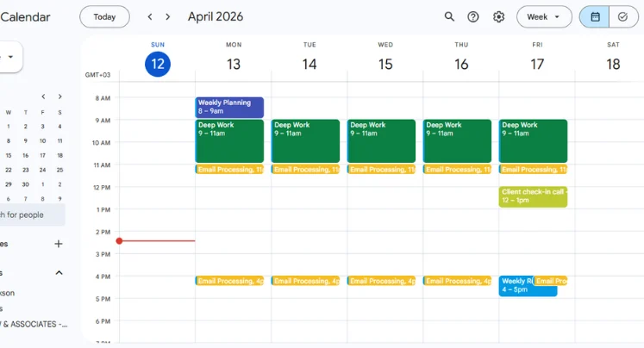644x348 pixels.
Task: Open the Create button dropdown arrow
Action: [10, 57]
